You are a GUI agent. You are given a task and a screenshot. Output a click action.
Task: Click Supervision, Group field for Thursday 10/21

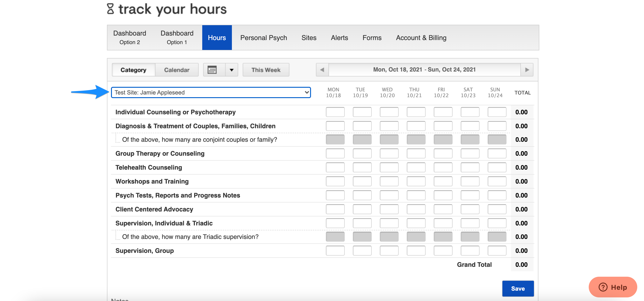click(416, 251)
